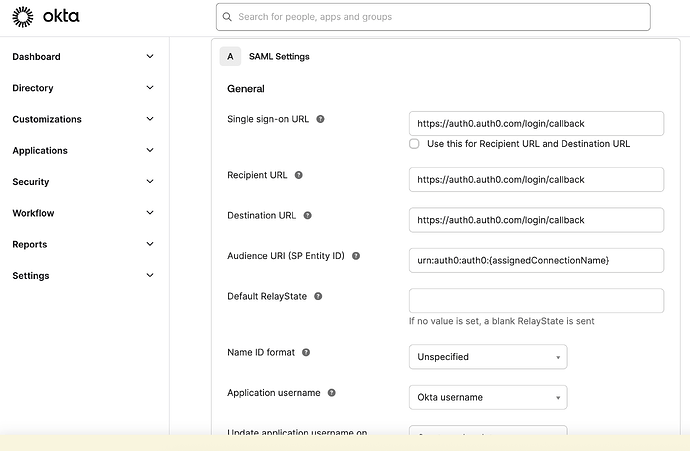Click the Single sign-on URL field
Screen dimensions: 690x451
(x=536, y=124)
